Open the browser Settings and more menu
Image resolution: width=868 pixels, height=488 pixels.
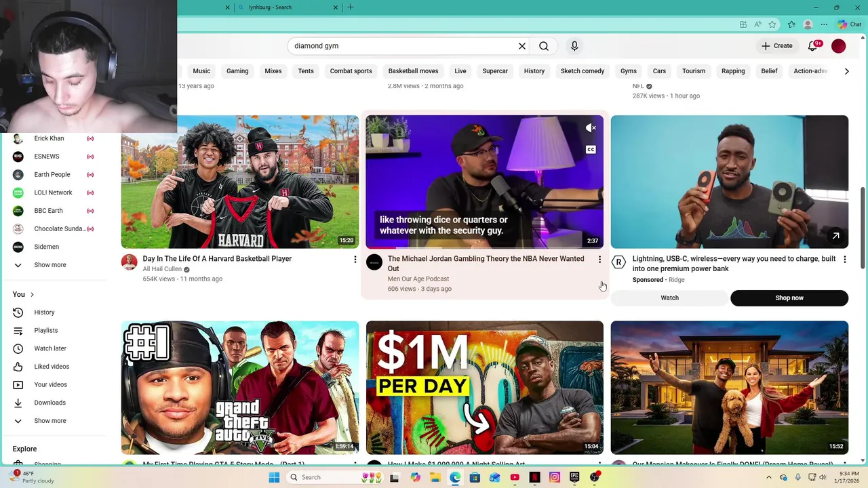(x=824, y=24)
